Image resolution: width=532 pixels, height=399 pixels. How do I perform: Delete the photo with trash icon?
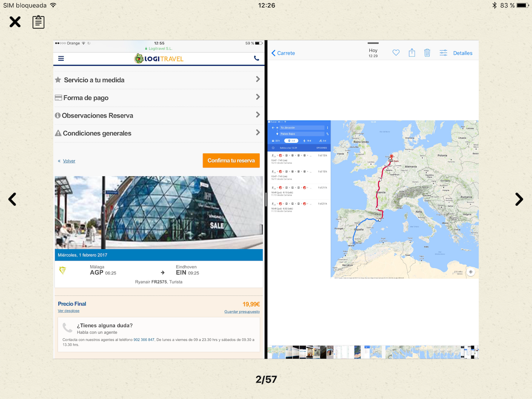pos(427,53)
